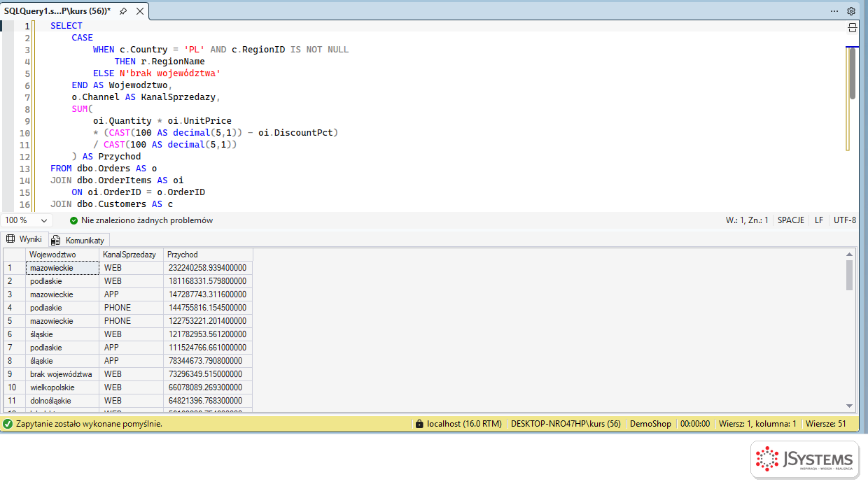Pin the SQLQuery1 document tab

click(123, 11)
